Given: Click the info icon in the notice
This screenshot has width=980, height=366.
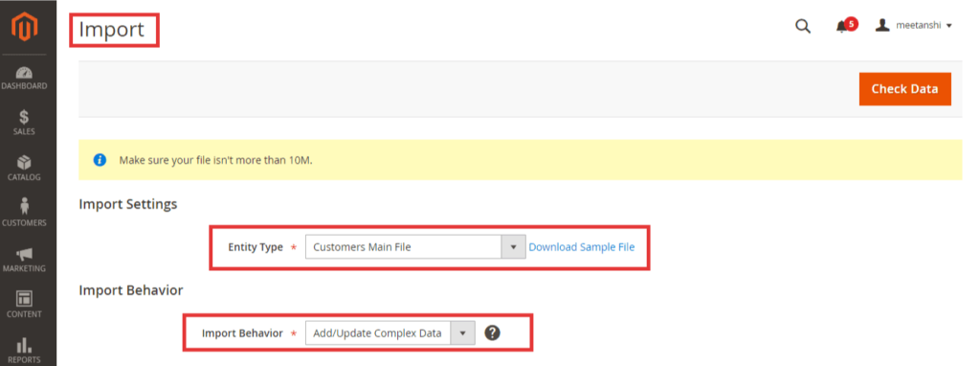Looking at the screenshot, I should [x=100, y=160].
